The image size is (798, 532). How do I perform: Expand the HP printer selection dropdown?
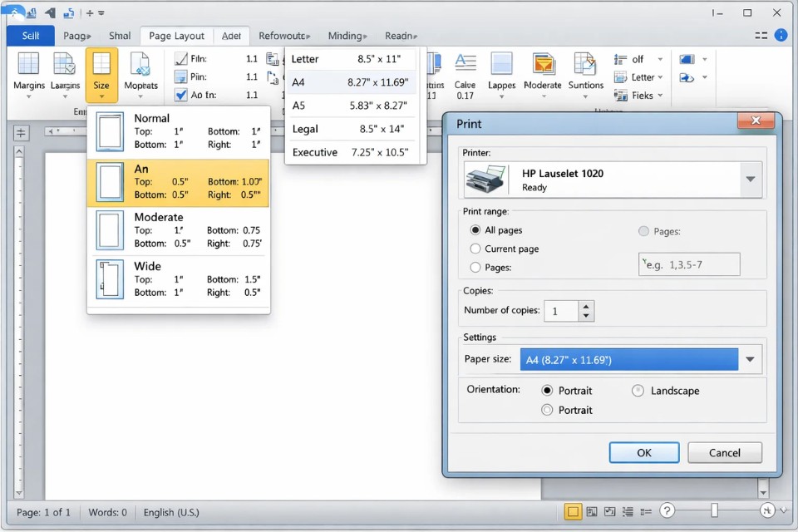(751, 180)
